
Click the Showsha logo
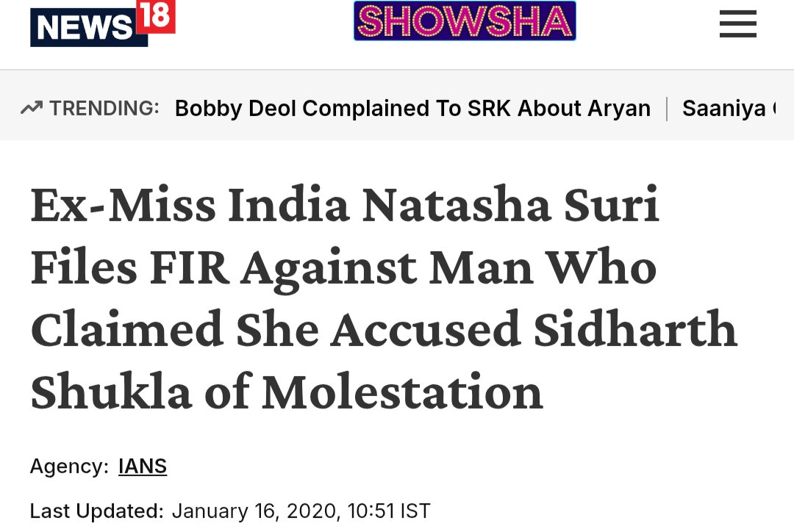465,21
